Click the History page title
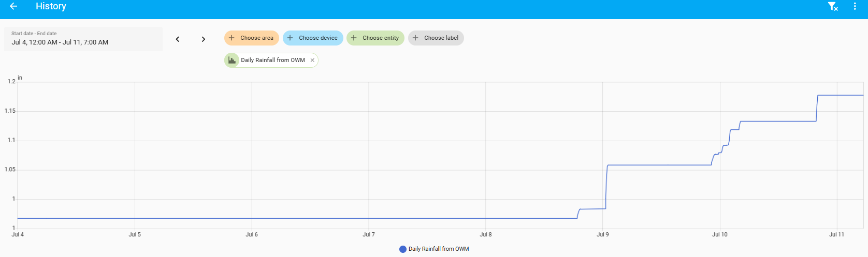Screen dimensions: 868x257 pos(51,6)
